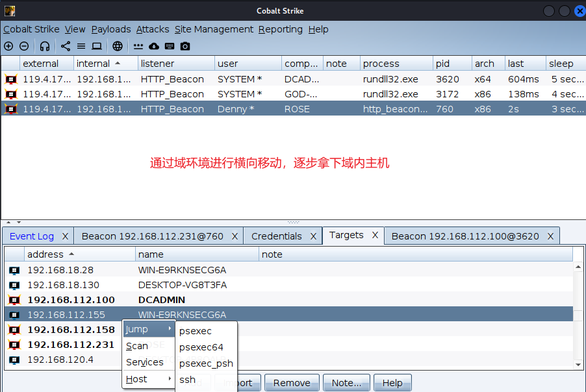Close the Targets tab
This screenshot has height=392, width=586.
pyautogui.click(x=375, y=235)
